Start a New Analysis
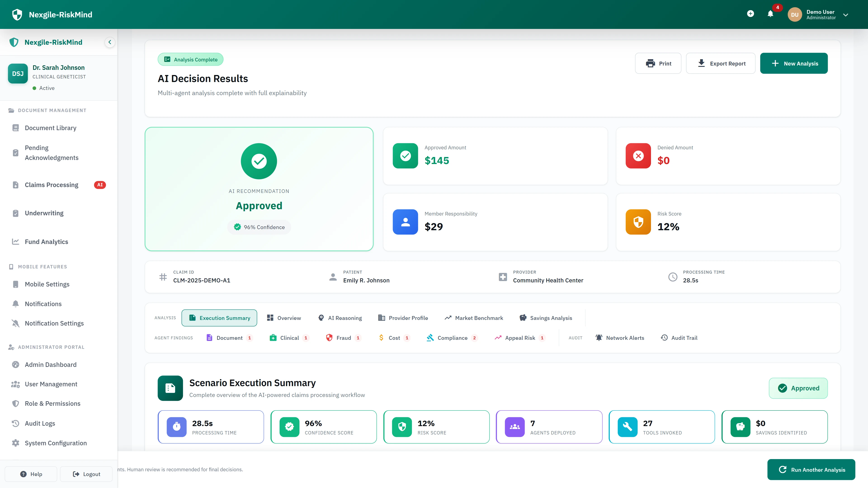The height and width of the screenshot is (488, 868). click(x=794, y=63)
